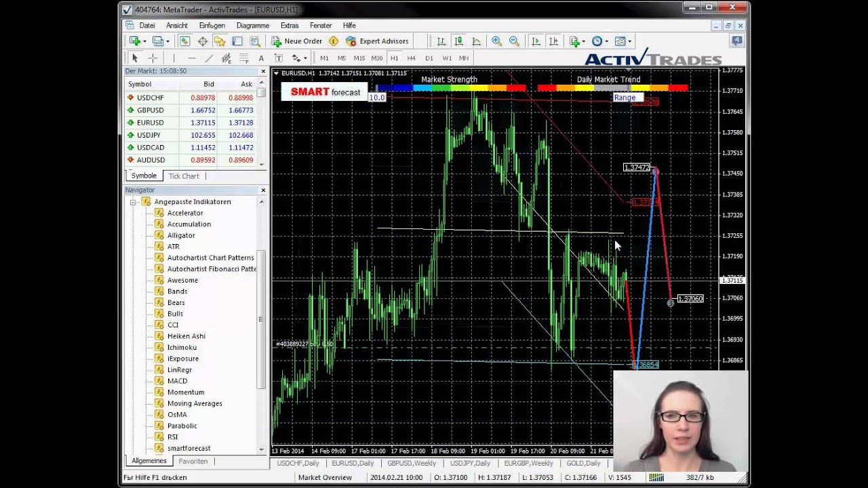
Task: Open the GOLD,Daily chart tab
Action: 583,463
